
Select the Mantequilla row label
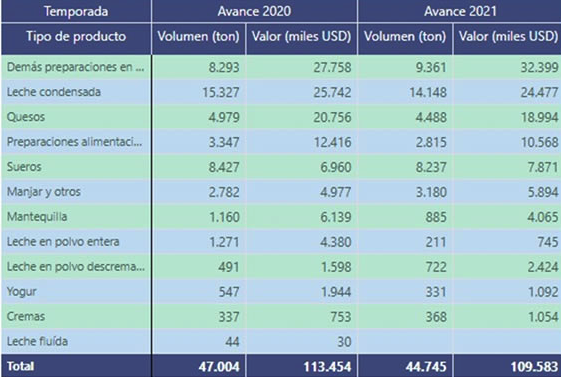37,217
